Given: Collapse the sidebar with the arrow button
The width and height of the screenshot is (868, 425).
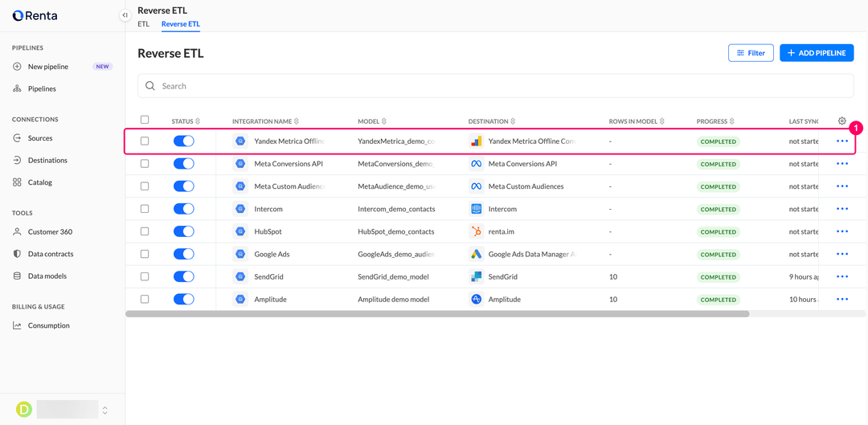Looking at the screenshot, I should [125, 15].
